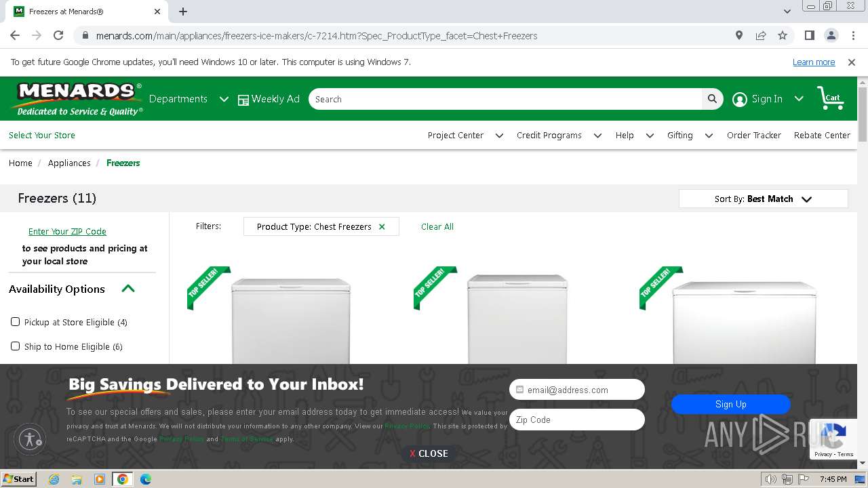Screen dimensions: 868x488
Task: Click the Windows Start button
Action: tap(19, 479)
